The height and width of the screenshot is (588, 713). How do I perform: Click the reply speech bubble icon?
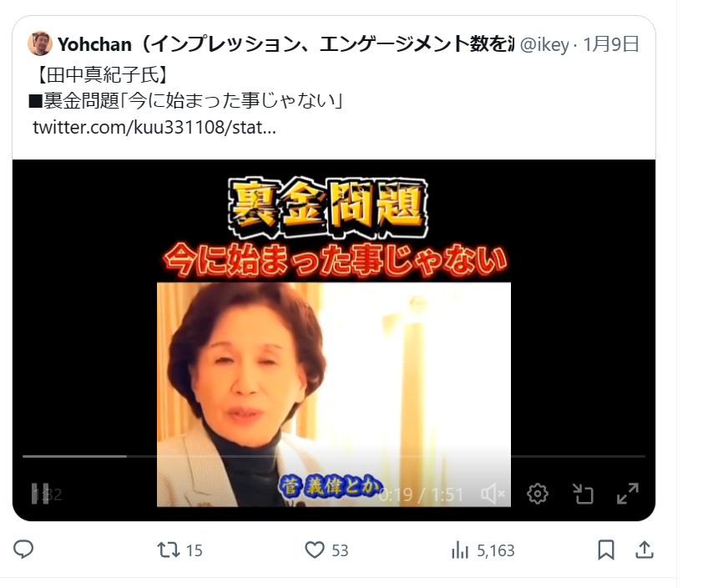point(23,550)
